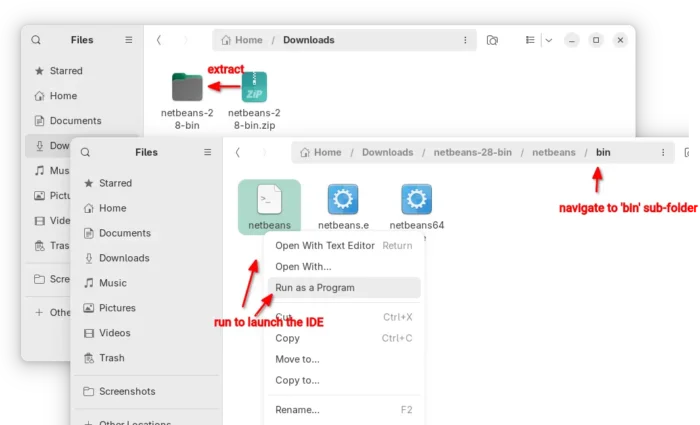Open three-dot menu beside bin path
This screenshot has width=700, height=425.
click(662, 152)
